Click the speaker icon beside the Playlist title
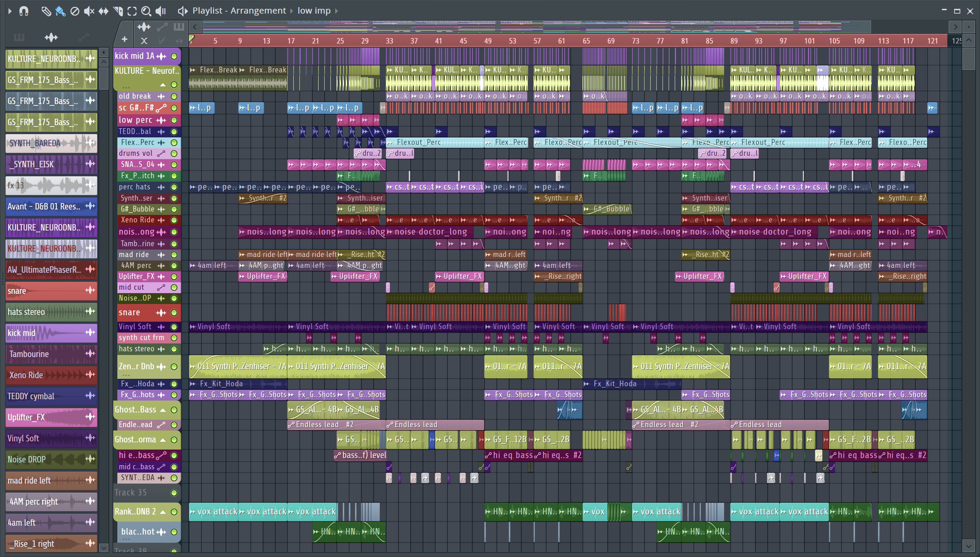 click(183, 11)
